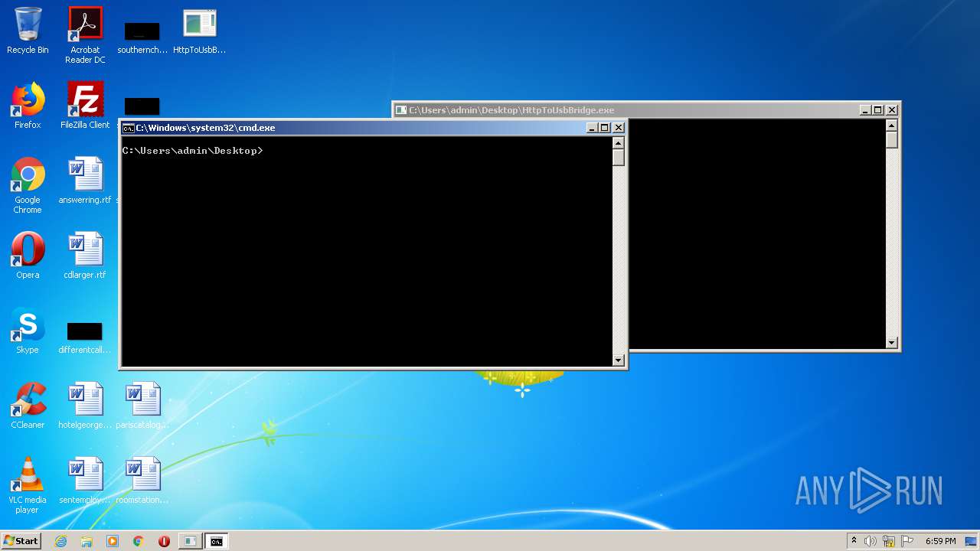
Task: Open Windows Explorer from the taskbar
Action: point(87,541)
